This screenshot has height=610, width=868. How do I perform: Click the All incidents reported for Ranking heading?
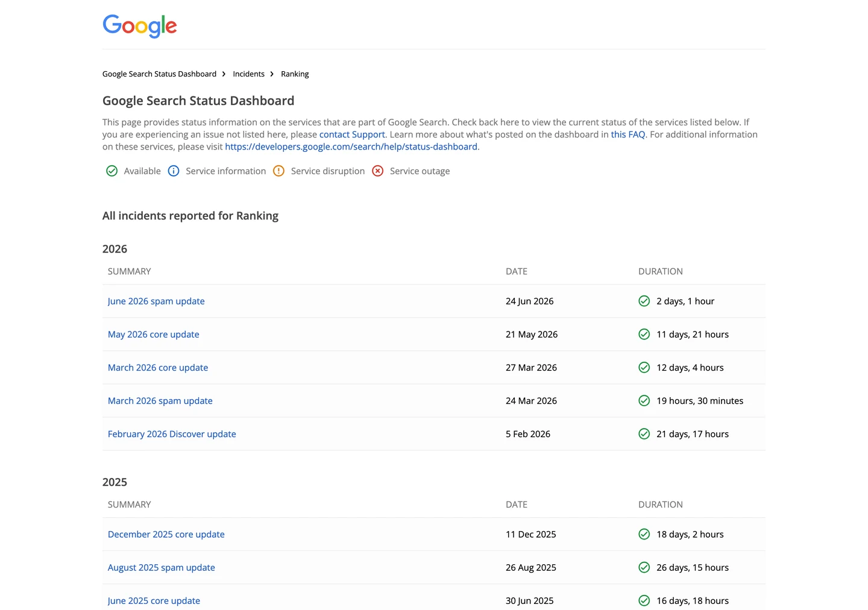[190, 216]
